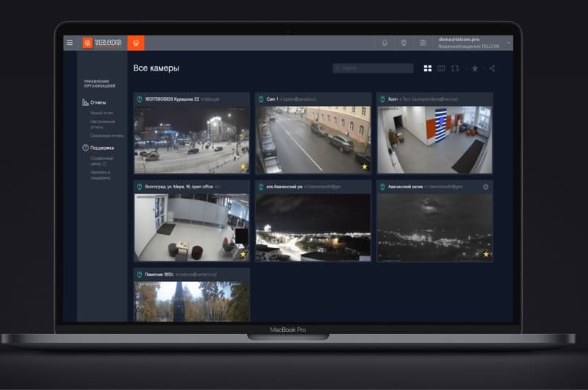Viewport: 588px width, 390px height.
Task: Expand the dema@telcom.pro account dropdown
Action: tap(509, 43)
